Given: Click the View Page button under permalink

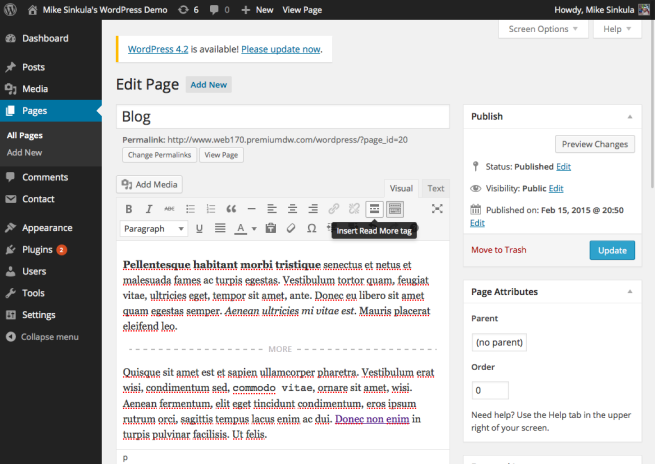Looking at the screenshot, I should coord(221,155).
